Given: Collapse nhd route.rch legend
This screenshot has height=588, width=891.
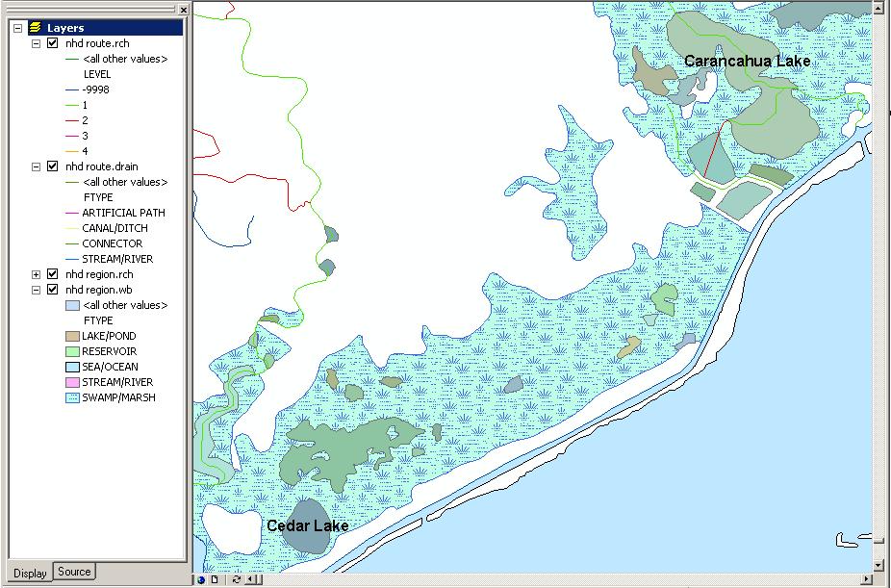Looking at the screenshot, I should (x=36, y=43).
